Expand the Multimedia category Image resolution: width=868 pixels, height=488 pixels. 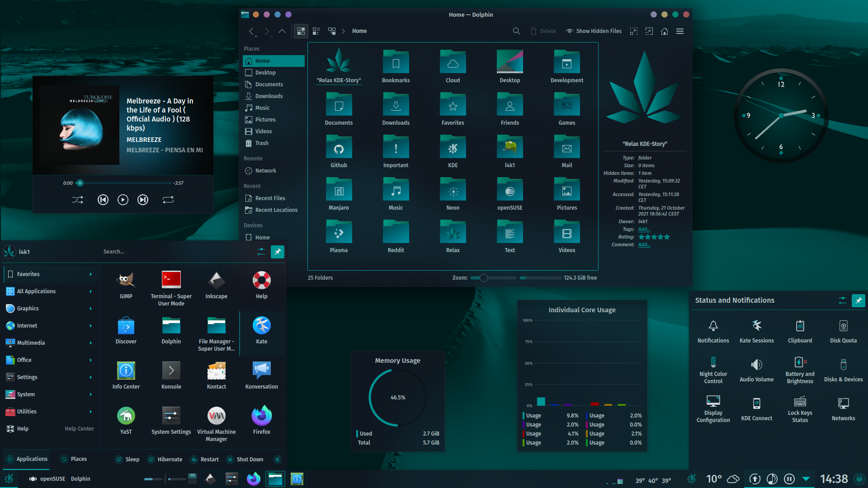(50, 343)
